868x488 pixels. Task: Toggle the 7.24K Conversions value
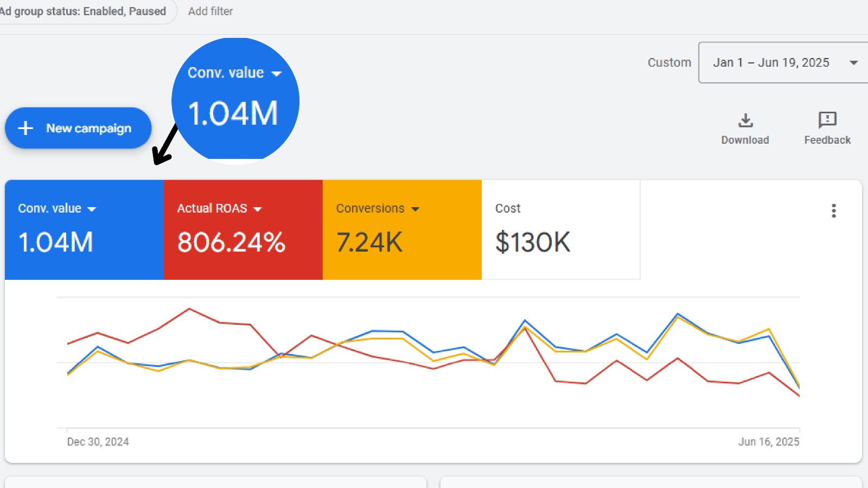tap(369, 242)
